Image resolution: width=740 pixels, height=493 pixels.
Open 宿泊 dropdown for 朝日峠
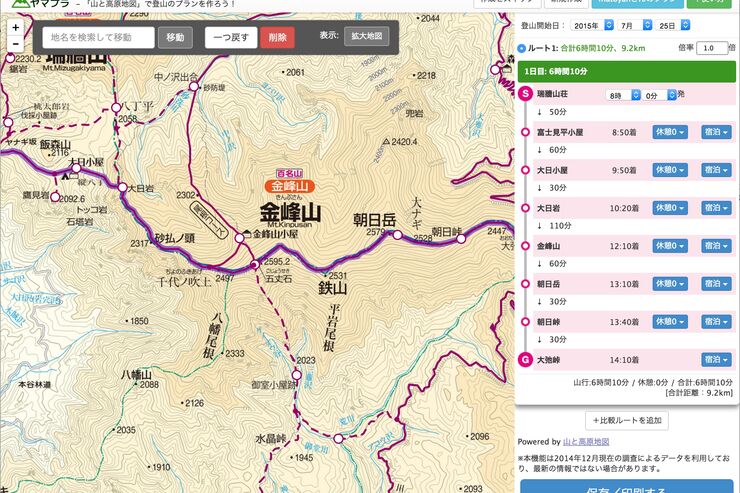tap(716, 322)
